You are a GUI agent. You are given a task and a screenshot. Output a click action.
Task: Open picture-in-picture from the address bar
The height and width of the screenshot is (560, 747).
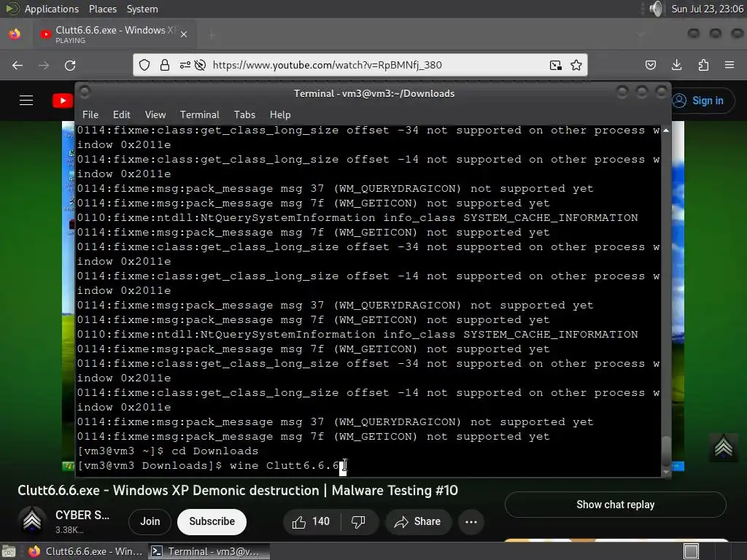click(x=555, y=65)
